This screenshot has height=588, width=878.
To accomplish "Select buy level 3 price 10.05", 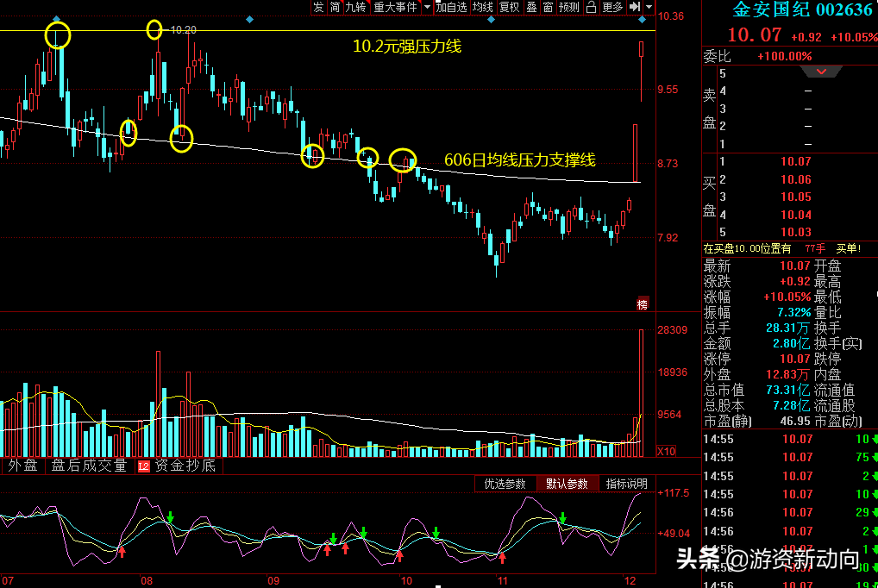I will click(796, 197).
